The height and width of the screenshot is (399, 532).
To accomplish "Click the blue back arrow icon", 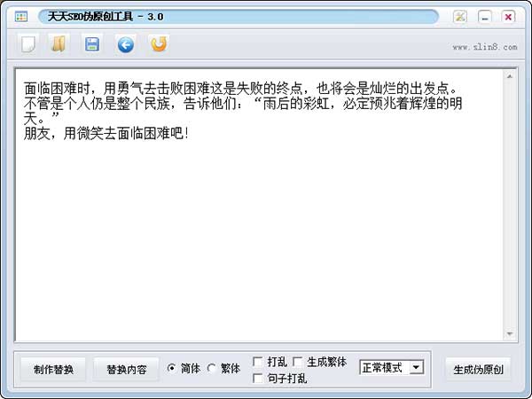I will click(126, 45).
